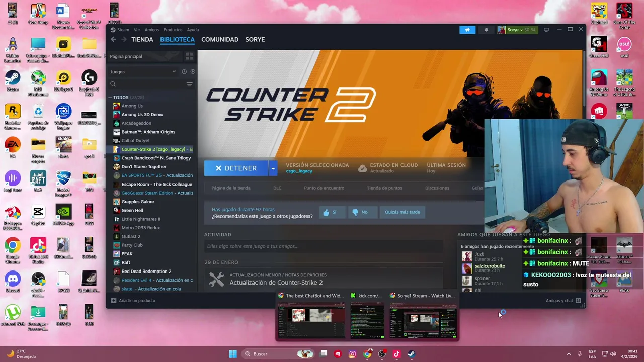Select Don't Starve Together in list
This screenshot has width=644, height=362.
(x=144, y=167)
